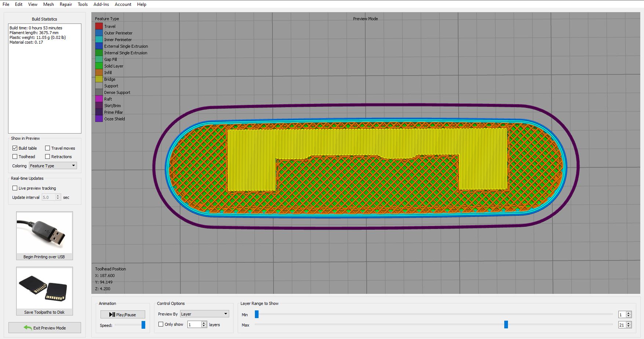The image size is (644, 339).
Task: Click the Skirt/Brim purple swatch
Action: (99, 106)
